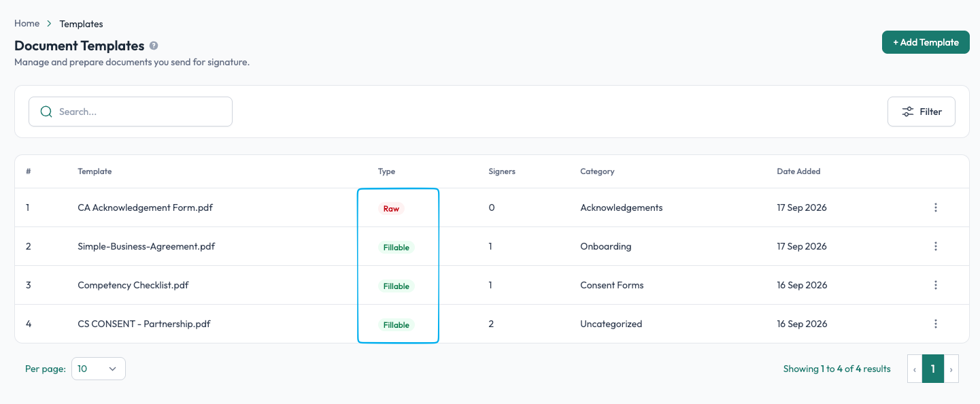980x404 pixels.
Task: Click the + Add Template button
Action: [926, 42]
